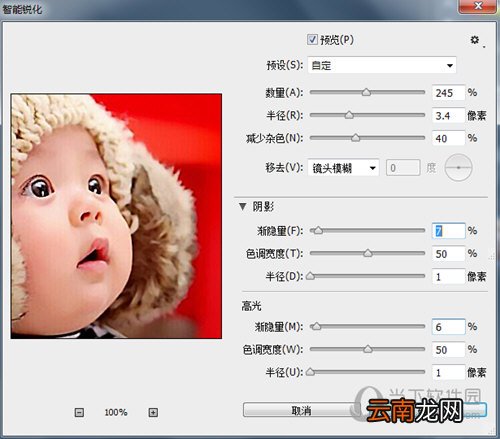Click the highlight 渐隐量(M) slider handle
The height and width of the screenshot is (439, 500).
[316, 326]
